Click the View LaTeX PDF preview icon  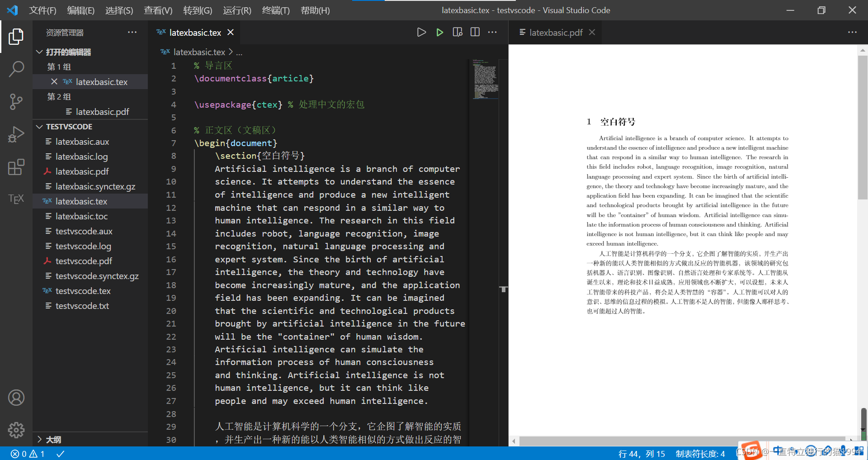[458, 32]
